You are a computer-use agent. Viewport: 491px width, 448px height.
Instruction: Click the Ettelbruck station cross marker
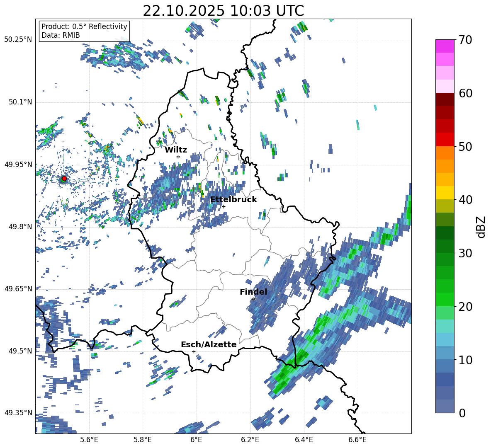224,206
